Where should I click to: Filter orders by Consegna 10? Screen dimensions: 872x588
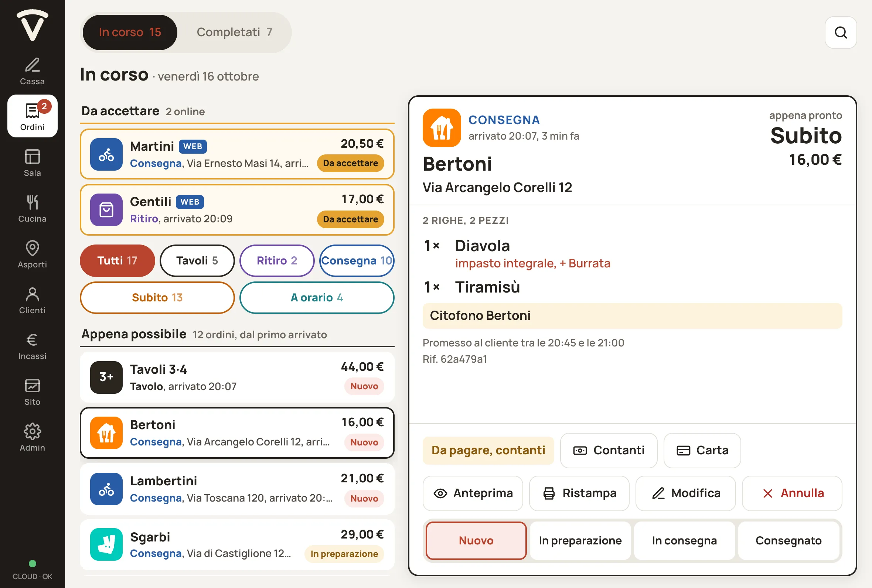point(356,261)
